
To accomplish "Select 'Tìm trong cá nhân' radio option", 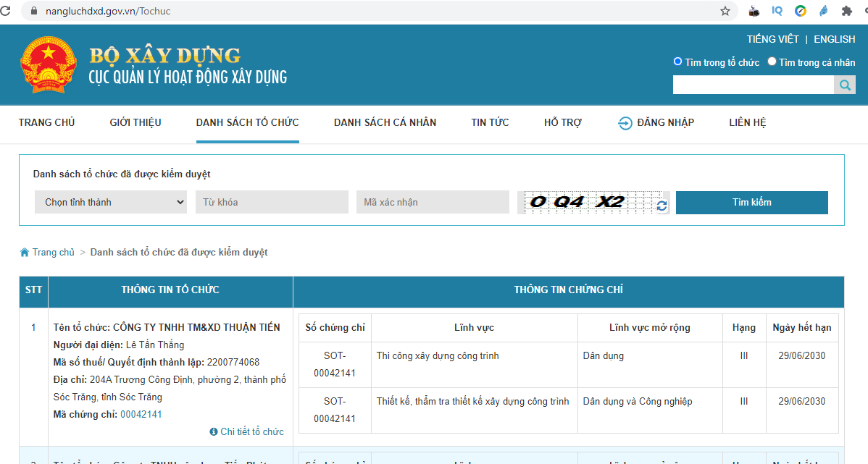I will click(x=772, y=62).
